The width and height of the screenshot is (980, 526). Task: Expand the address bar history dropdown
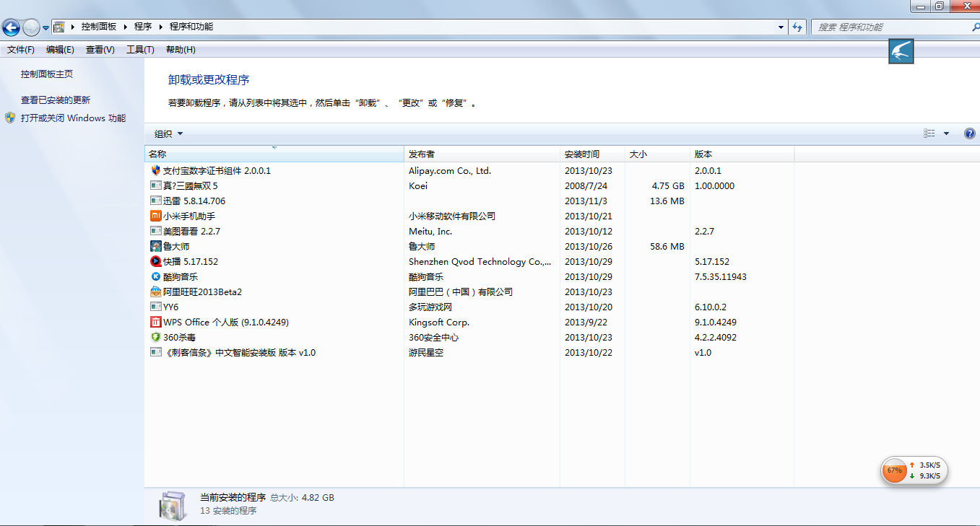click(x=781, y=27)
